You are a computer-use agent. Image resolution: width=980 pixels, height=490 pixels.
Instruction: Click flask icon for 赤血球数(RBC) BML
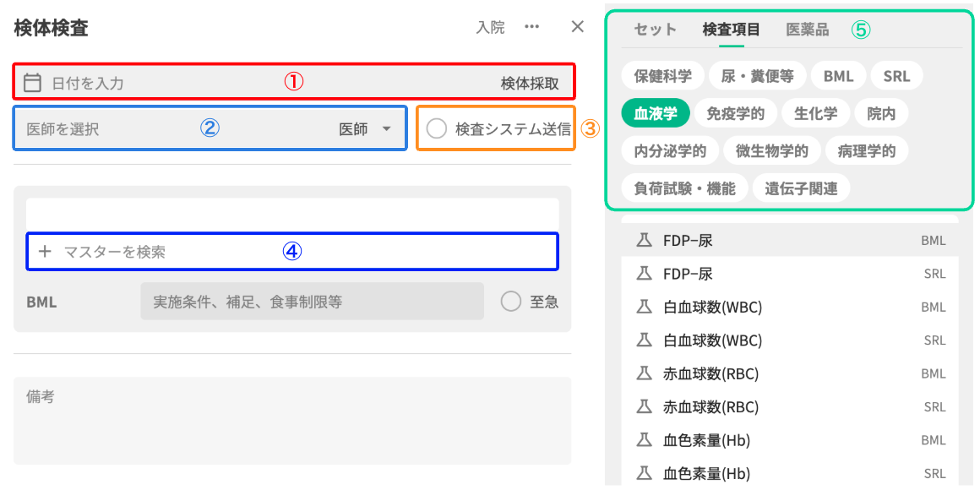coord(644,373)
